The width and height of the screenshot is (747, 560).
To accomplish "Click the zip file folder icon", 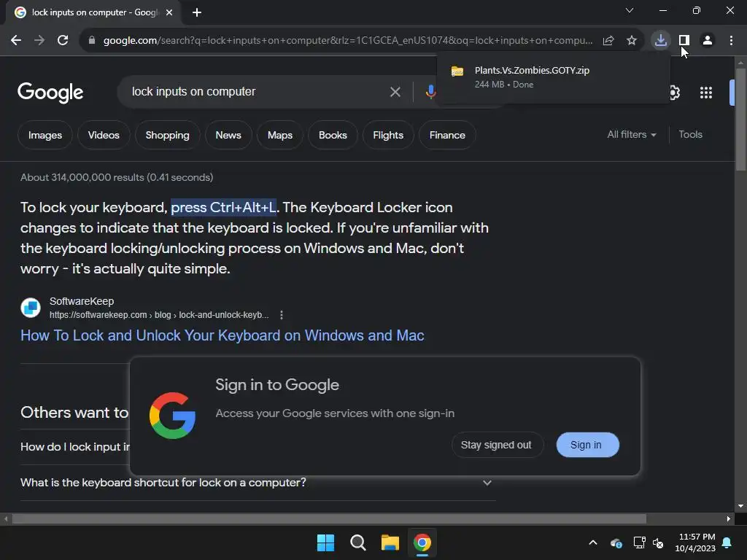I will coord(457,71).
